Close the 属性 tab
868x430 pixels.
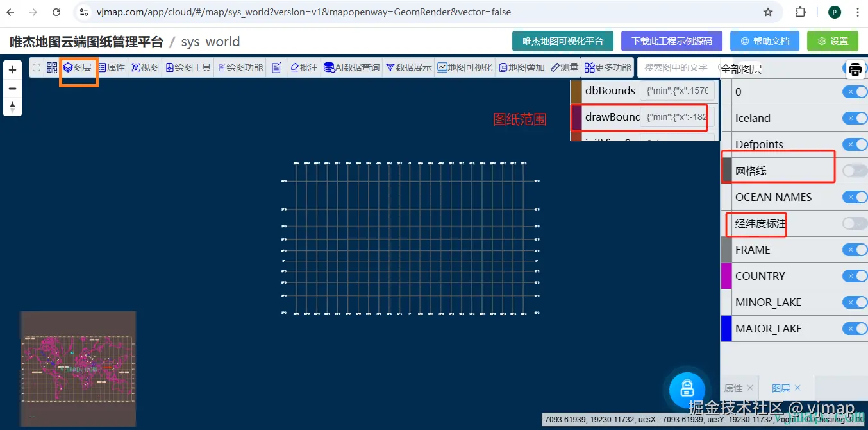tap(750, 388)
